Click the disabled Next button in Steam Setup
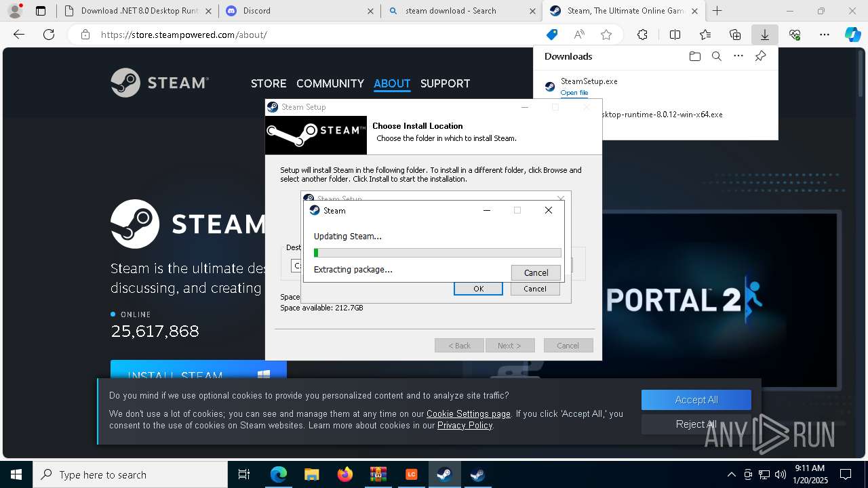This screenshot has height=488, width=868. 510,346
